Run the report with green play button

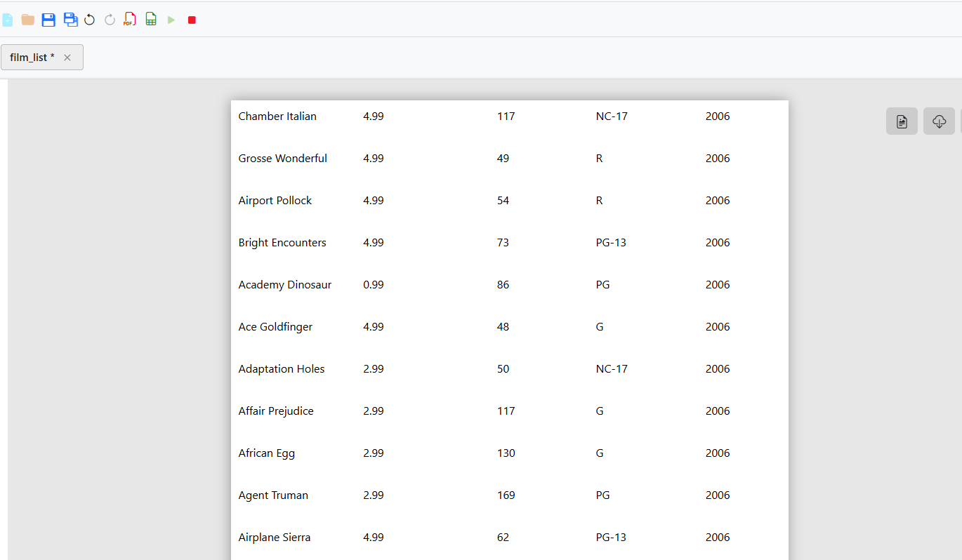pos(171,20)
